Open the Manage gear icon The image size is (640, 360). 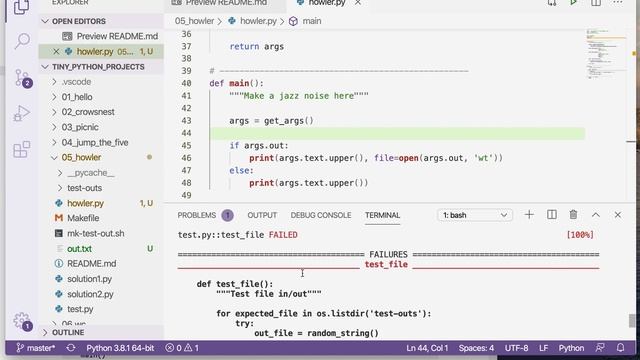pyautogui.click(x=22, y=322)
